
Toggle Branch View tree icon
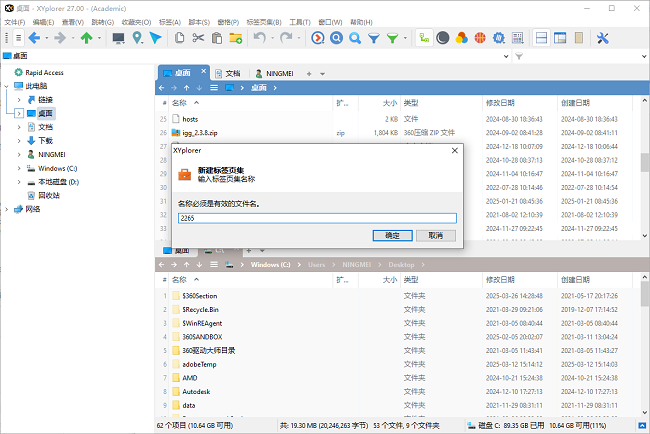click(x=424, y=38)
